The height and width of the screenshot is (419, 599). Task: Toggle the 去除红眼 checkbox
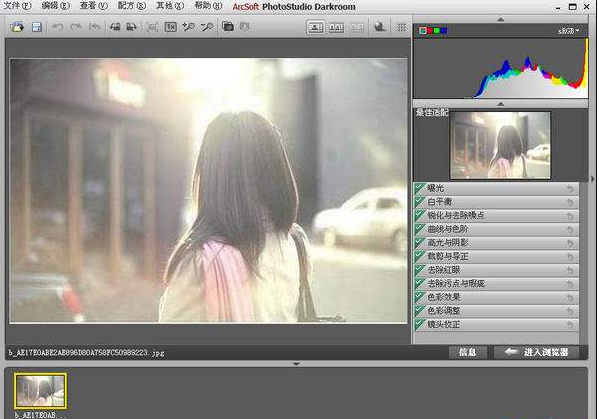pos(420,270)
